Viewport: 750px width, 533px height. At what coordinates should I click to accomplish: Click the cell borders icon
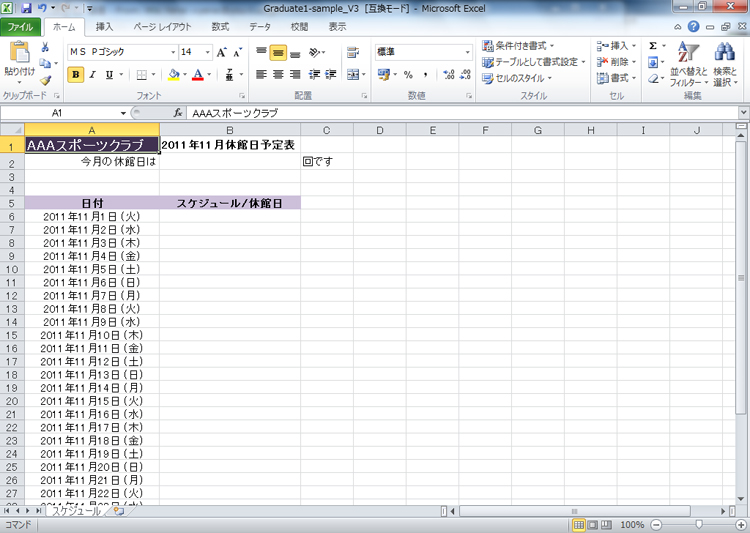pyautogui.click(x=142, y=75)
